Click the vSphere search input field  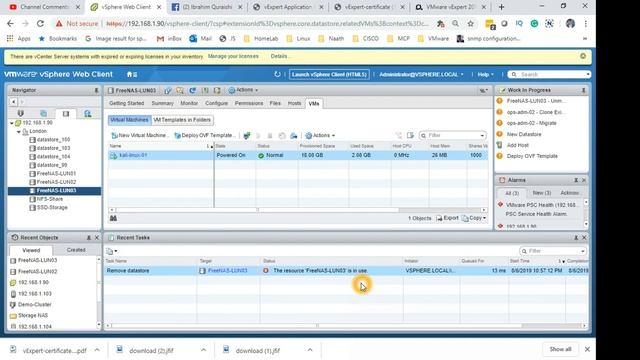pos(549,74)
